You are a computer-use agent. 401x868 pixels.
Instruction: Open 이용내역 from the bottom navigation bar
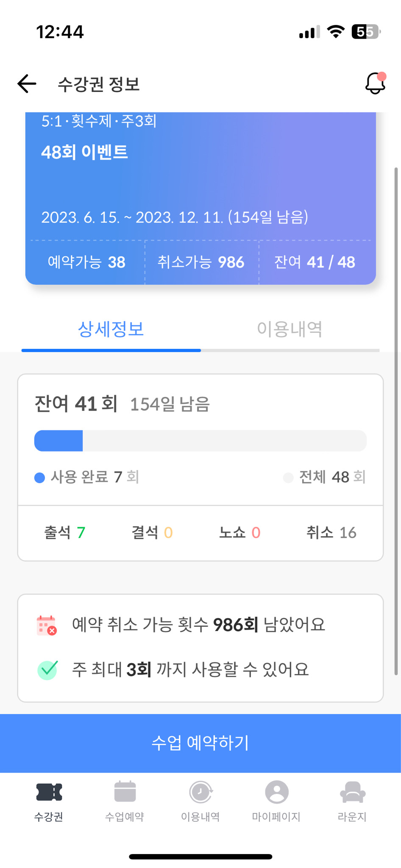[x=200, y=793]
